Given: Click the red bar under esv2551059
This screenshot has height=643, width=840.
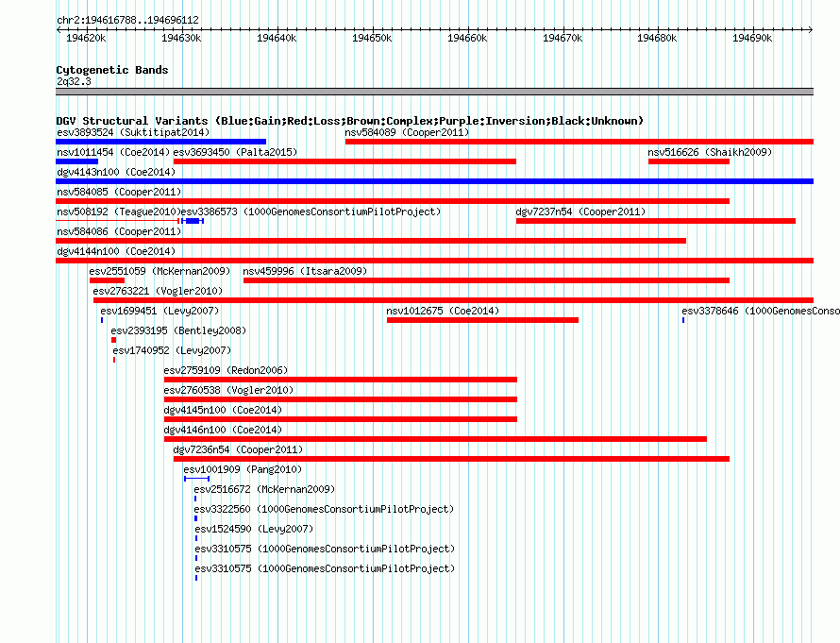Looking at the screenshot, I should point(108,280).
